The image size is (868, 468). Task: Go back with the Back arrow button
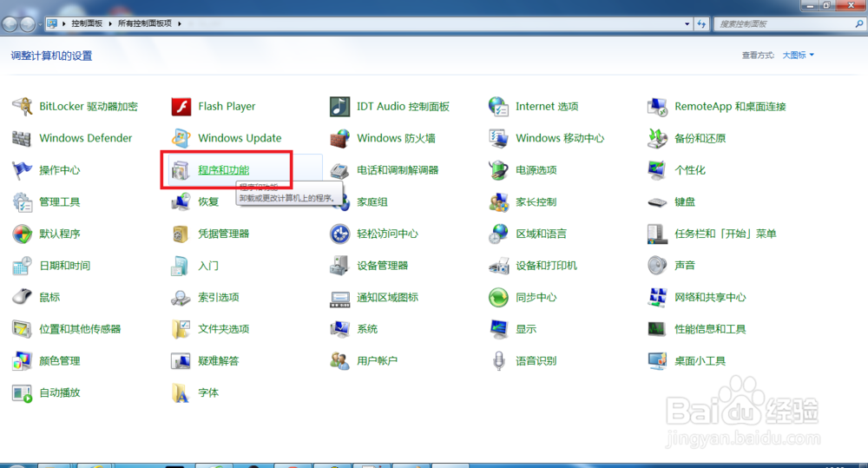(10, 23)
